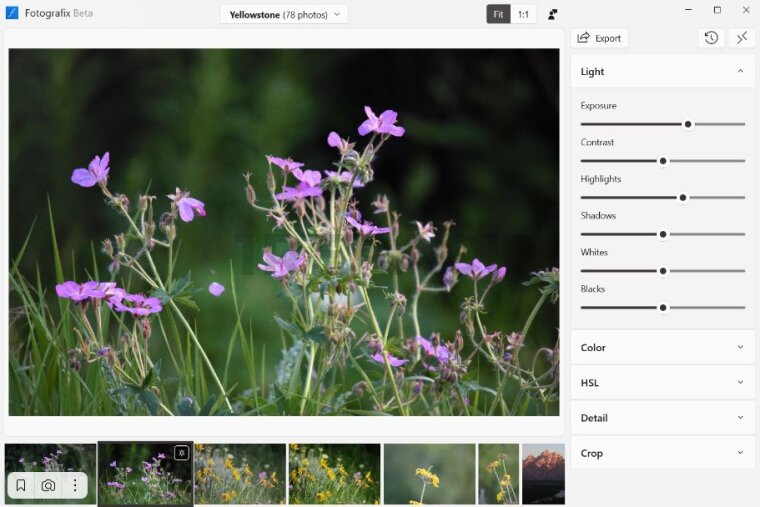Screen dimensions: 760x507
Task: Switch zoom to 1:1 actual size
Action: [x=523, y=15]
